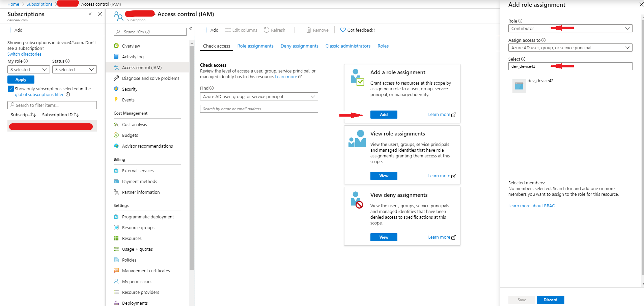Open the My role 8 selected dropdown
The image size is (644, 306).
point(29,69)
